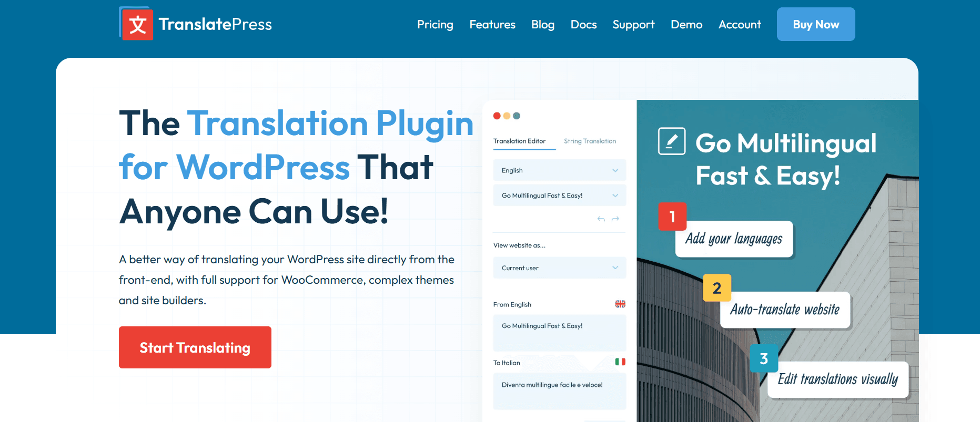This screenshot has height=422, width=980.
Task: Click the undo arrow icon in editor
Action: 601,219
